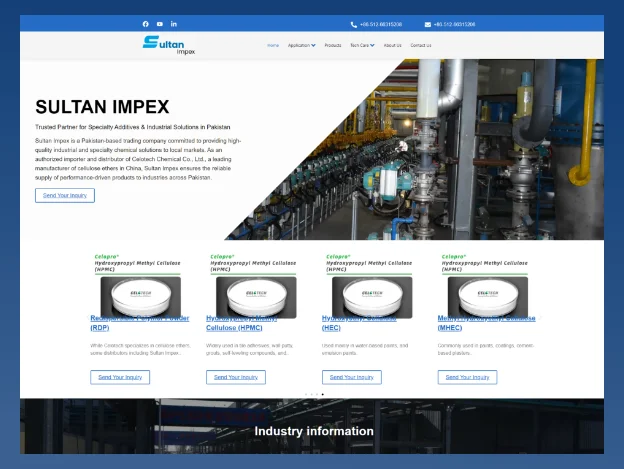Expand the Application dropdown menu
This screenshot has height=469, width=624.
point(301,45)
